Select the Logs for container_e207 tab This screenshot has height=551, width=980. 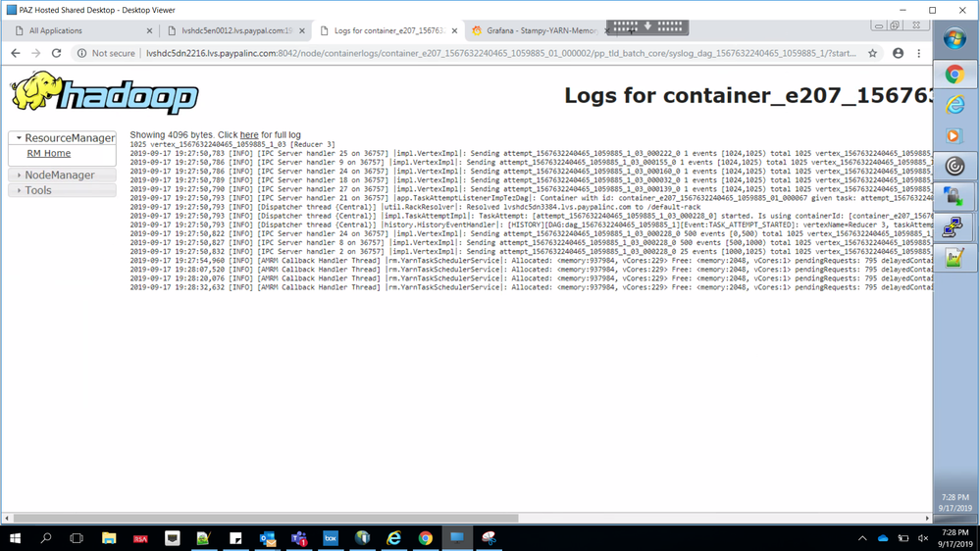[388, 30]
